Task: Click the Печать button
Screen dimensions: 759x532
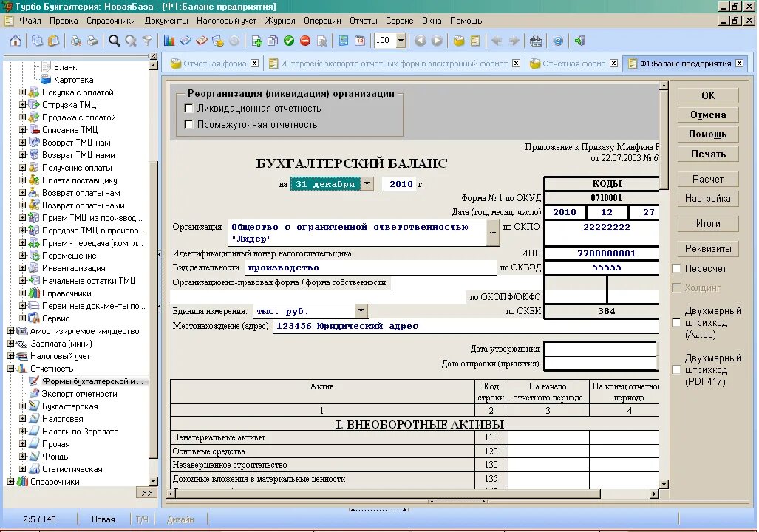Action: click(x=708, y=154)
